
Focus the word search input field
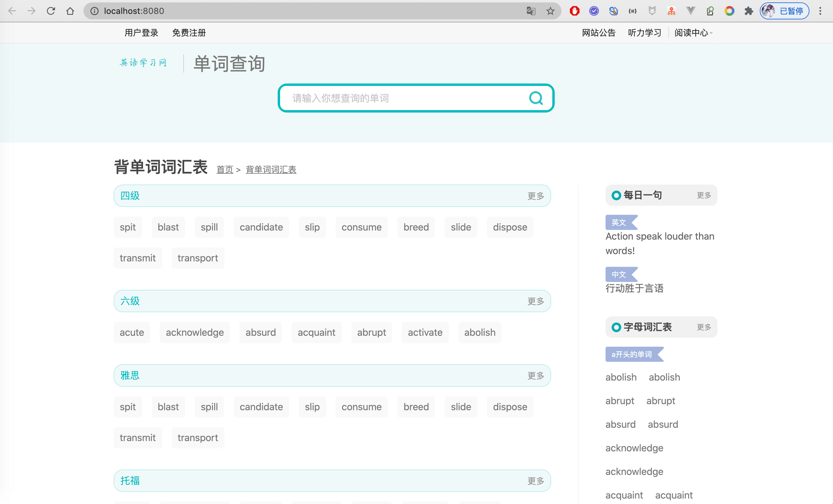click(402, 98)
